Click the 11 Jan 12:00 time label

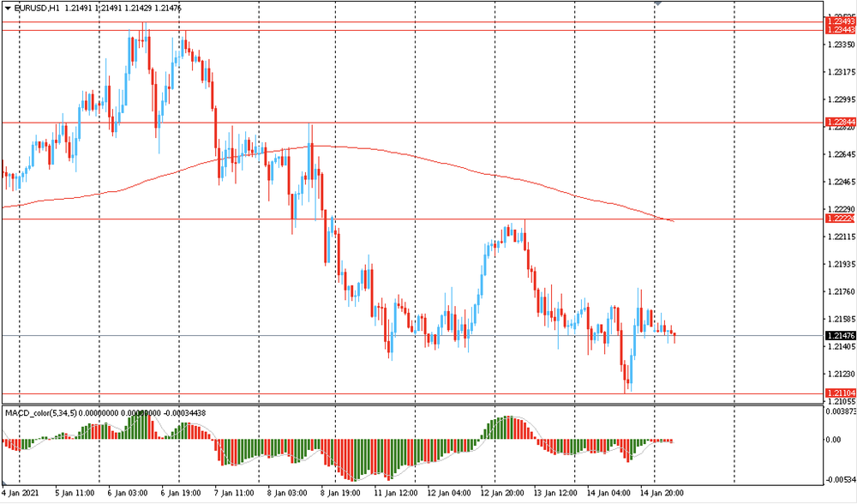point(396,493)
